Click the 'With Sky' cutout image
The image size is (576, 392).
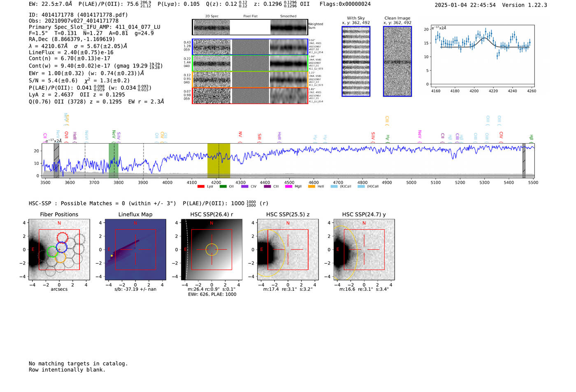(356, 61)
